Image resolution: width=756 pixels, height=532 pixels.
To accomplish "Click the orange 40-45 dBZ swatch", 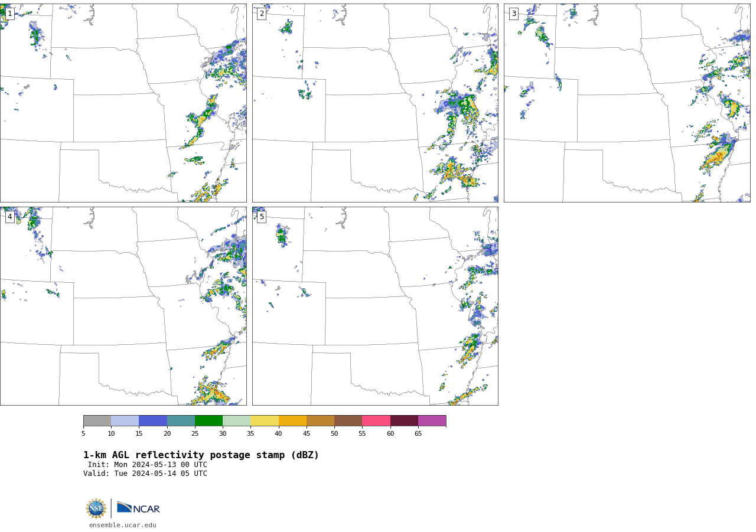I will pyautogui.click(x=292, y=420).
